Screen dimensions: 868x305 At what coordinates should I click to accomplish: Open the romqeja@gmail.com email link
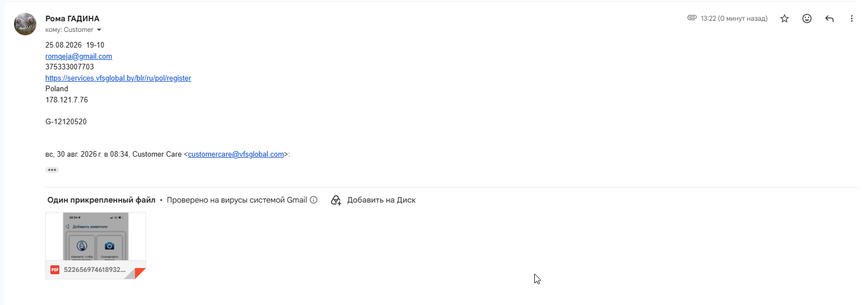coord(79,57)
